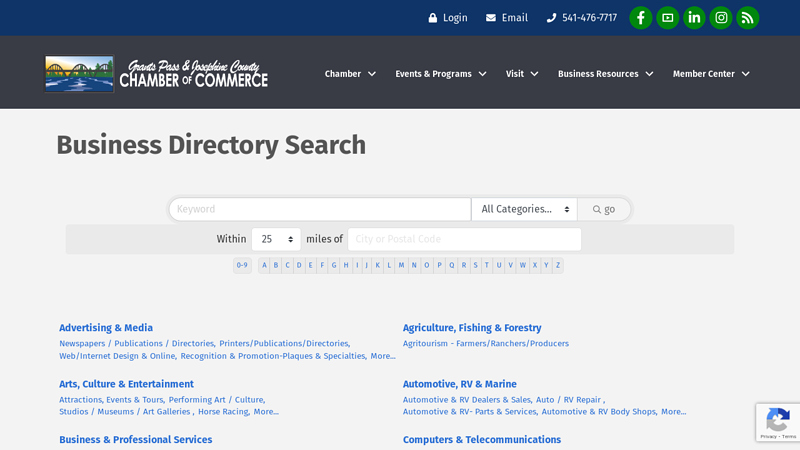Click More under Automotive, RV & Marine
Image resolution: width=800 pixels, height=450 pixels.
(x=673, y=411)
